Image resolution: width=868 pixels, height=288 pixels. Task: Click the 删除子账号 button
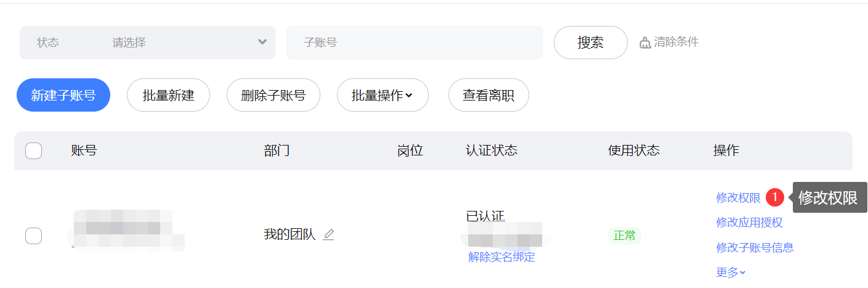tap(273, 95)
